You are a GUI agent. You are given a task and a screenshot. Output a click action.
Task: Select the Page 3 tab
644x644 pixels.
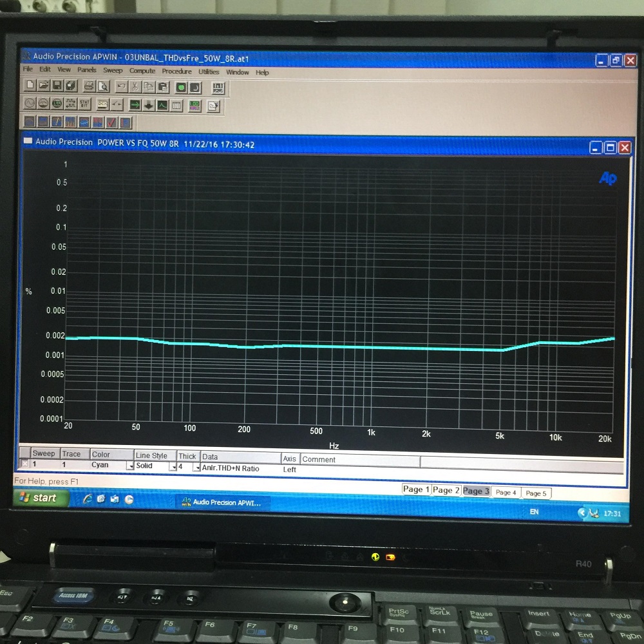click(476, 491)
